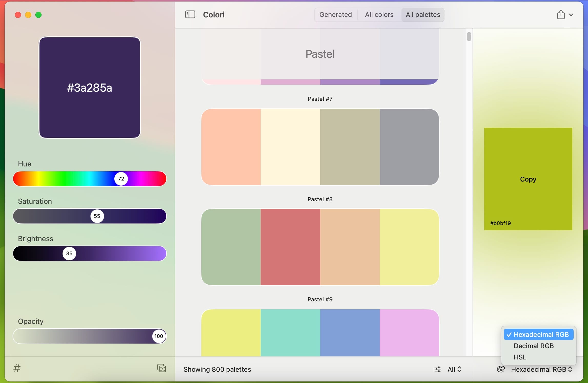Open the Hexadecimal RGB format selector

click(x=542, y=369)
